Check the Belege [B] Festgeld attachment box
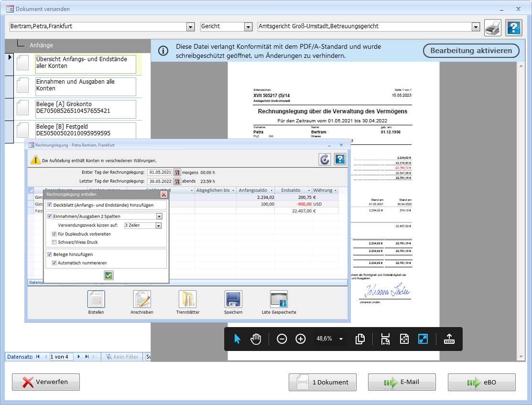Image resolution: width=532 pixels, height=405 pixels. [23, 130]
